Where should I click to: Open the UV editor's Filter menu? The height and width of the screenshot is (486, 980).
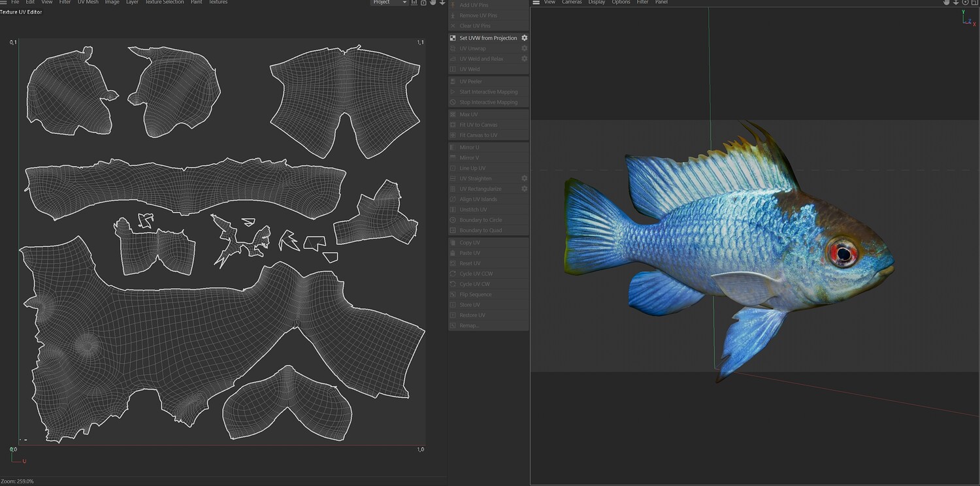pyautogui.click(x=65, y=2)
